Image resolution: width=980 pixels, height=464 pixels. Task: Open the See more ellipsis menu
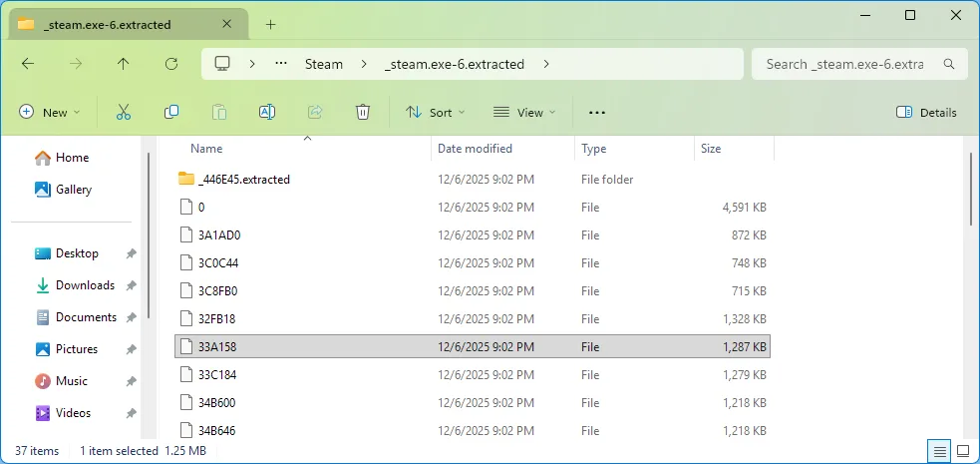click(x=597, y=113)
